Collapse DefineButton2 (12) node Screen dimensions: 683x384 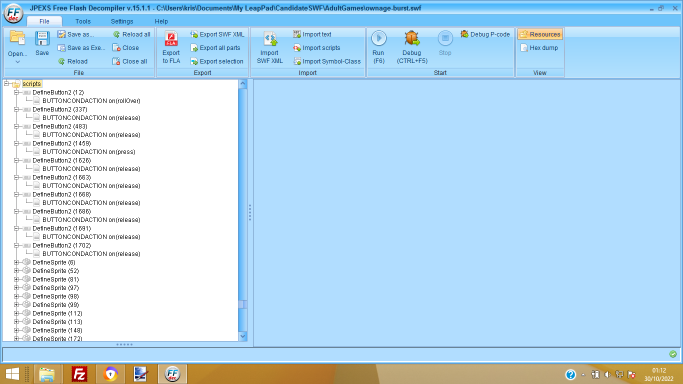16,92
